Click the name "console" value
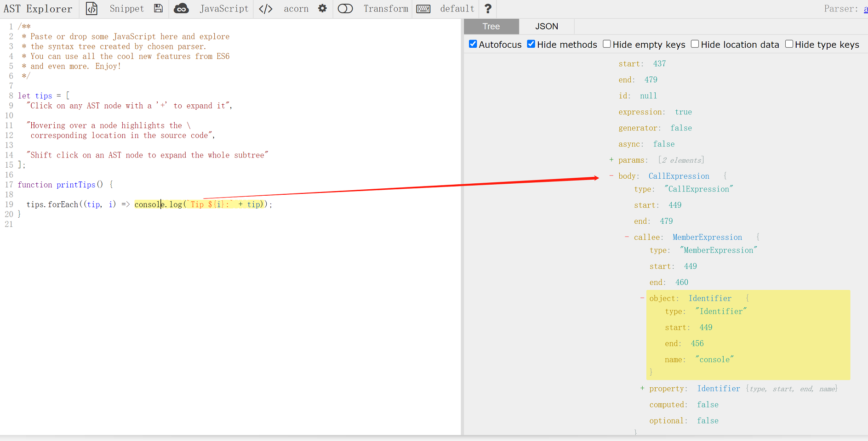Viewport: 868px width, 441px height. tap(714, 359)
